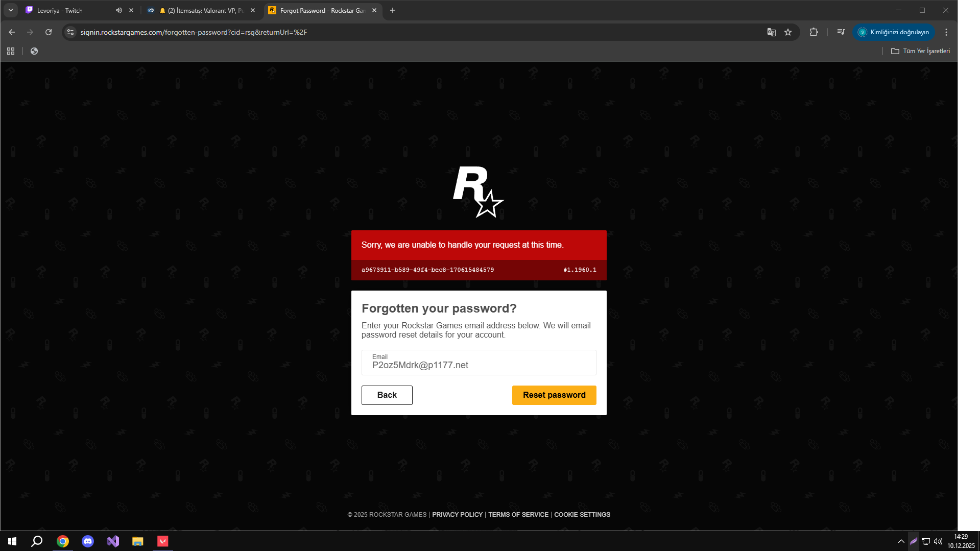The height and width of the screenshot is (551, 980).
Task: Switch to the Levoriya - Twitch tab
Action: click(71, 10)
